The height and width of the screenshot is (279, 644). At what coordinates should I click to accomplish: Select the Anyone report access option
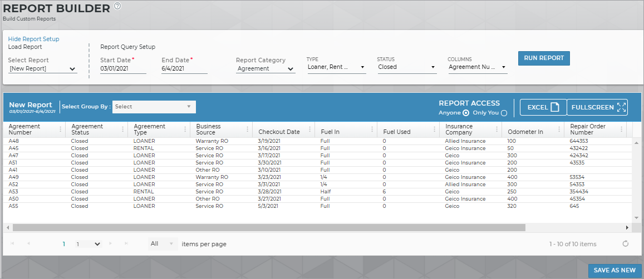click(466, 113)
